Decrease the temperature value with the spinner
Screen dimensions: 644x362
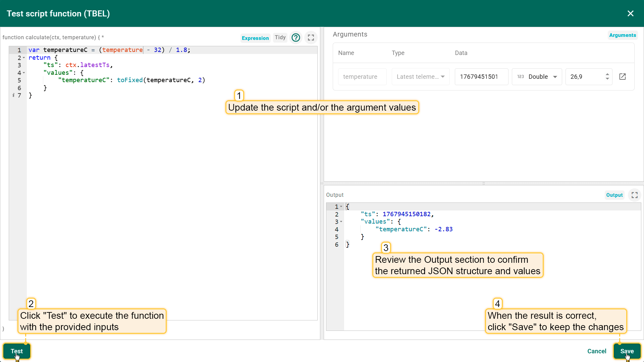[607, 79]
